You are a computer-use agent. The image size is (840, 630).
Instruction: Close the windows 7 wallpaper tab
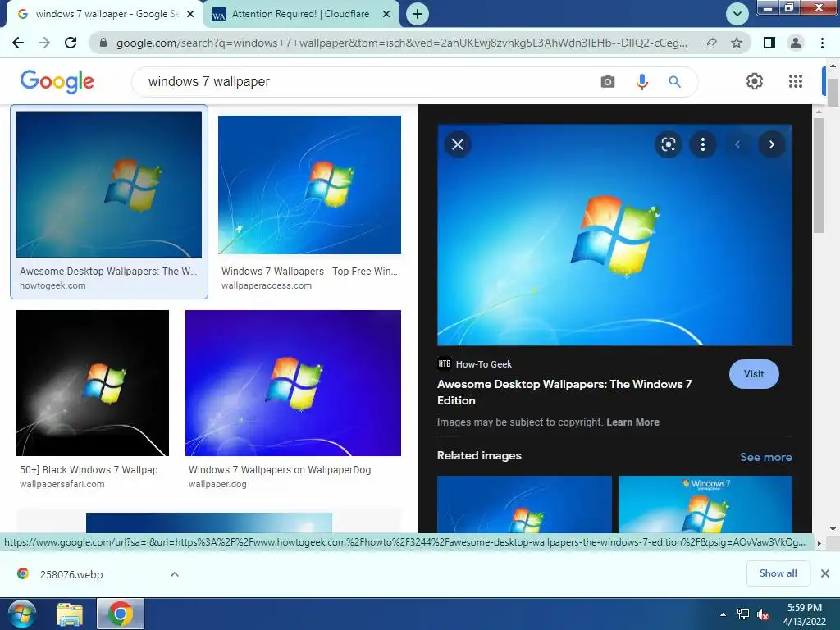190,15
